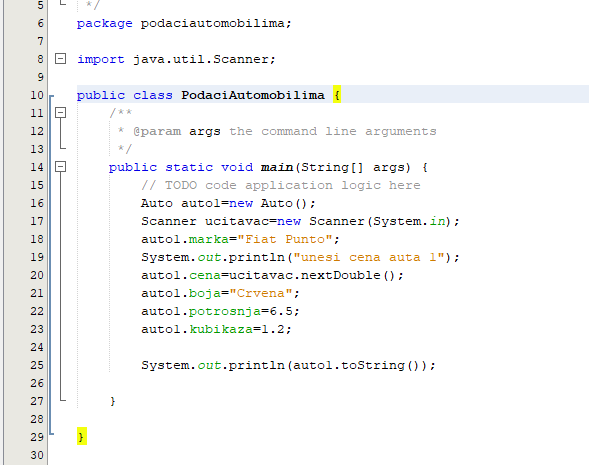
Task: Place cursor on the PodaciAutomobilima class name
Action: pyautogui.click(x=253, y=95)
